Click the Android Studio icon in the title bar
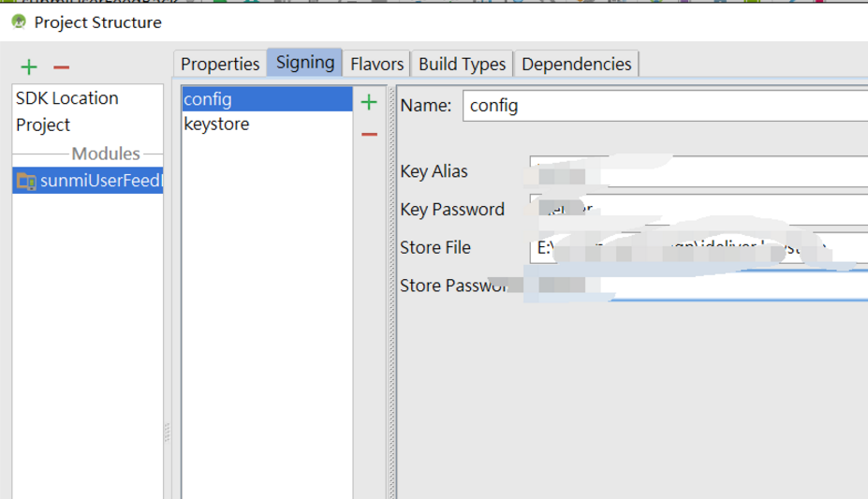 [18, 22]
